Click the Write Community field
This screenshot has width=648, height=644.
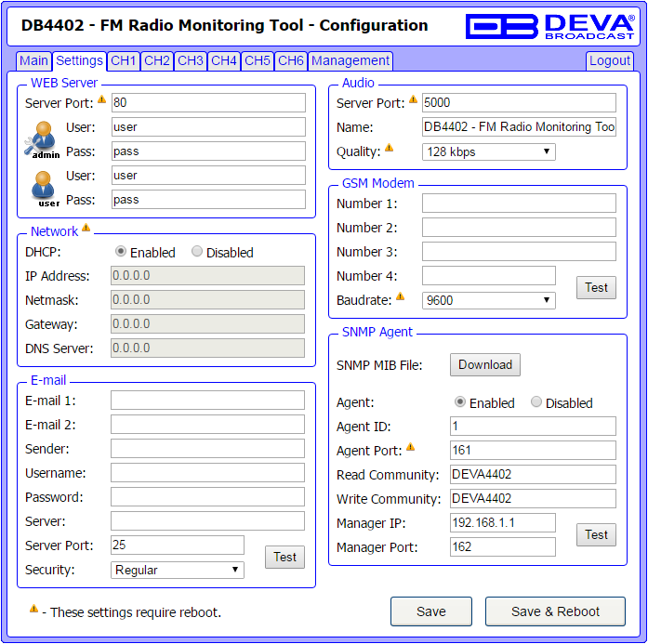(533, 499)
